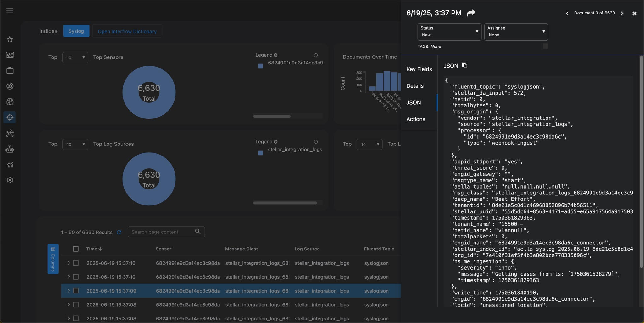Viewport: 644px width, 323px height.
Task: Open the Assignee dropdown
Action: (516, 32)
